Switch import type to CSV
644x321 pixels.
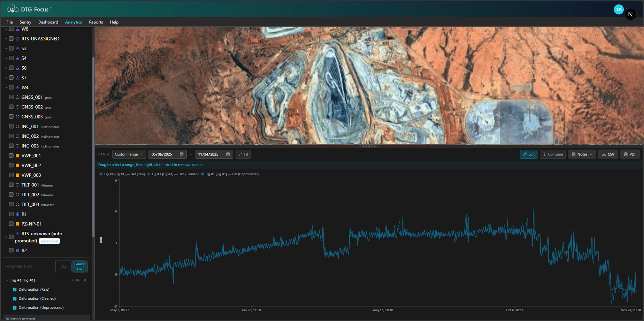click(63, 267)
